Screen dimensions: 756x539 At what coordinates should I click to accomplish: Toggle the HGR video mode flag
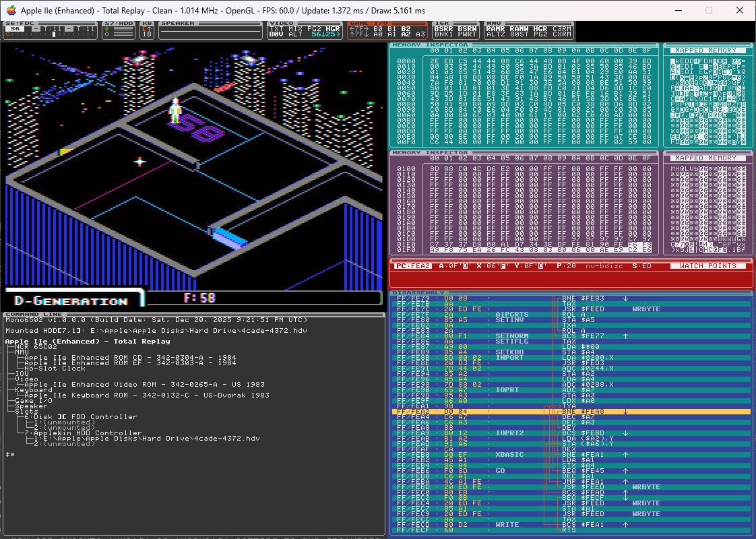333,28
